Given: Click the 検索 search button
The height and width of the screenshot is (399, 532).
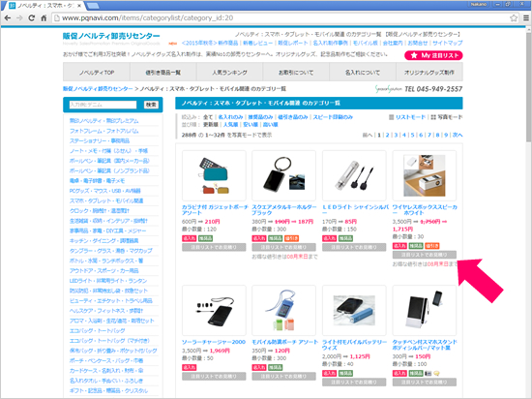Looking at the screenshot, I should (151, 105).
